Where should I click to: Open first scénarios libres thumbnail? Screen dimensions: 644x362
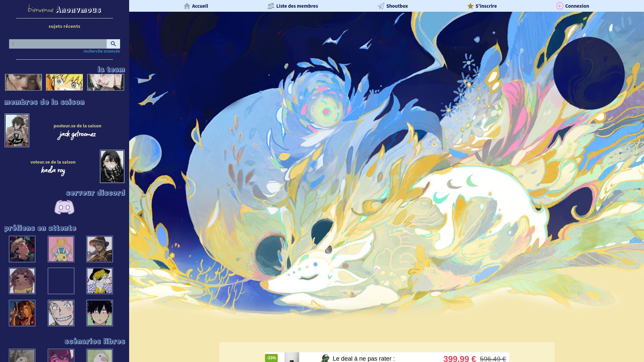click(22, 355)
